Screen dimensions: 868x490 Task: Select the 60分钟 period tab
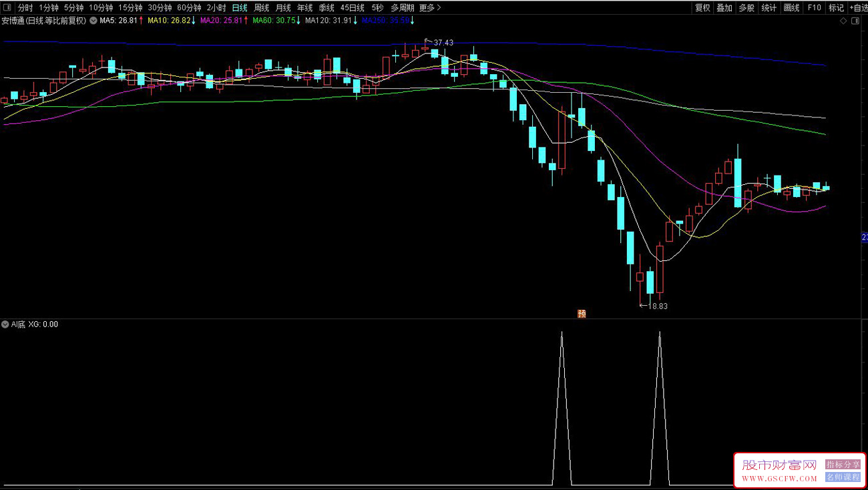[x=189, y=8]
